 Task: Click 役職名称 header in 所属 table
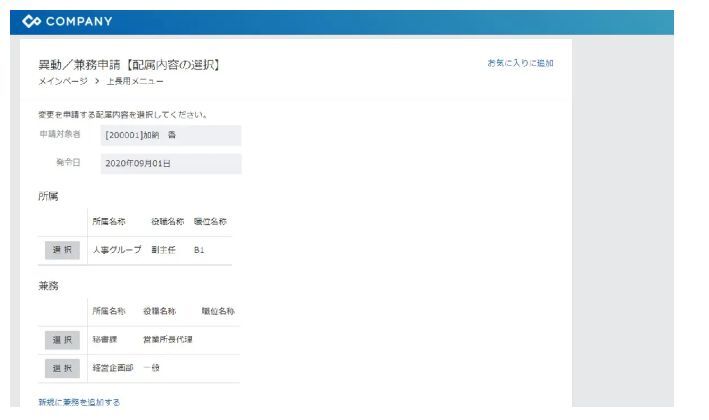(x=167, y=222)
